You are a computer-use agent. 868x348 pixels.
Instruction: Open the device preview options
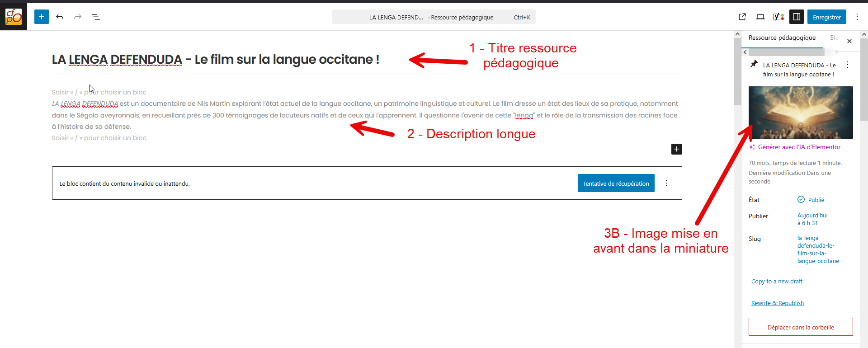760,17
